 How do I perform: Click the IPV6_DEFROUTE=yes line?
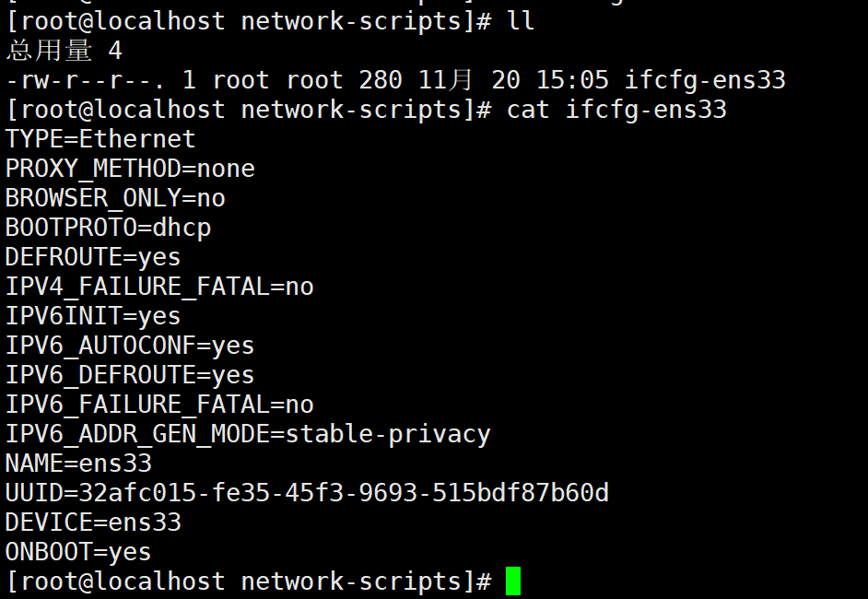click(x=130, y=375)
